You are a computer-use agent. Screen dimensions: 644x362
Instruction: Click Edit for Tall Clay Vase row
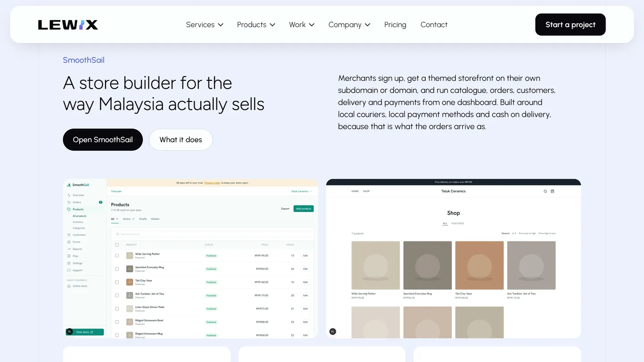[305, 282]
